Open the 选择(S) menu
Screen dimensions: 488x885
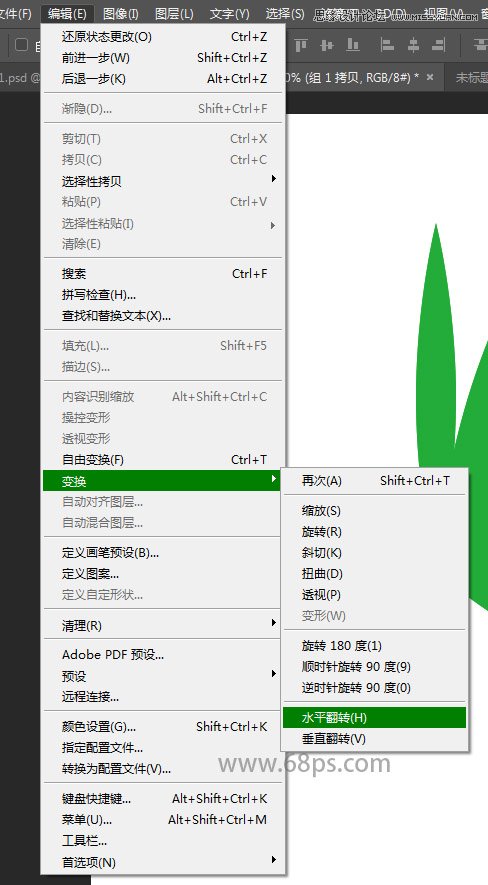(x=284, y=14)
